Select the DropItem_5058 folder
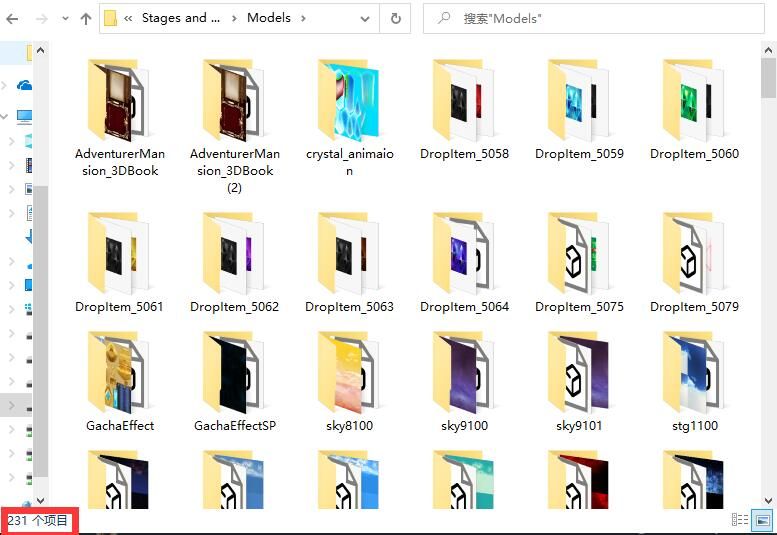 point(464,109)
